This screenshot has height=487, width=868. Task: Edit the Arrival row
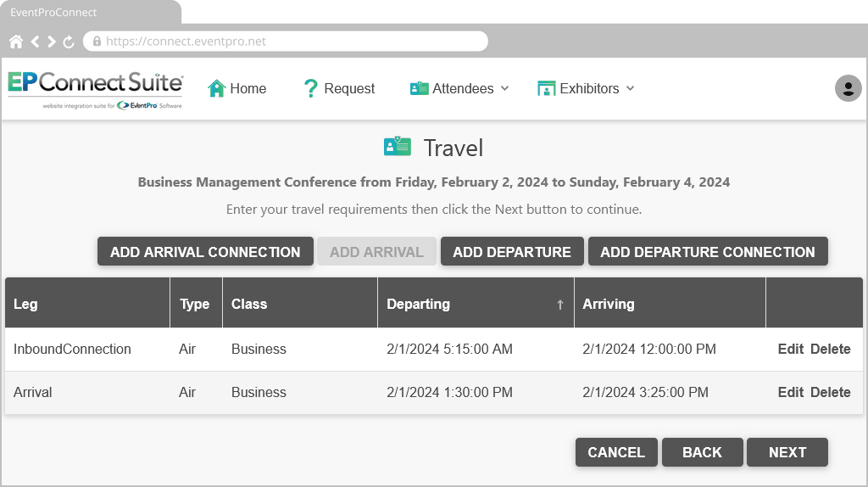(791, 392)
